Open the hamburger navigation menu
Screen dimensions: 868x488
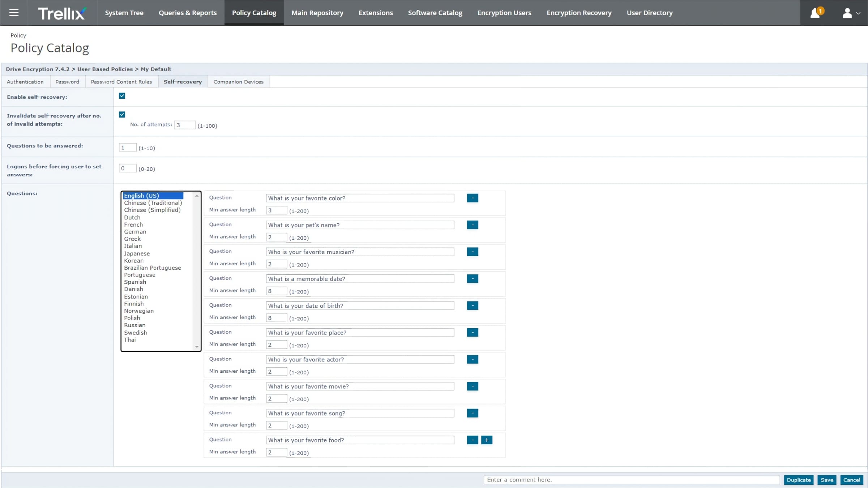click(14, 13)
